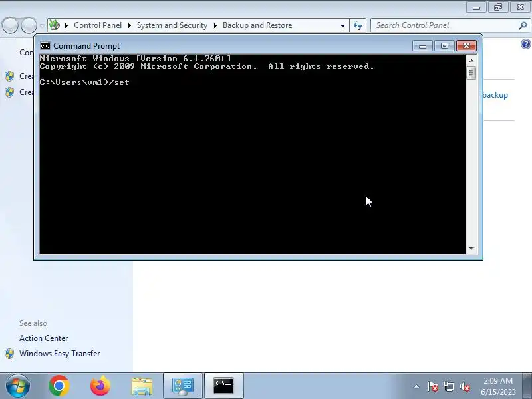Maximize the Command Prompt window
532x399 pixels.
click(444, 46)
